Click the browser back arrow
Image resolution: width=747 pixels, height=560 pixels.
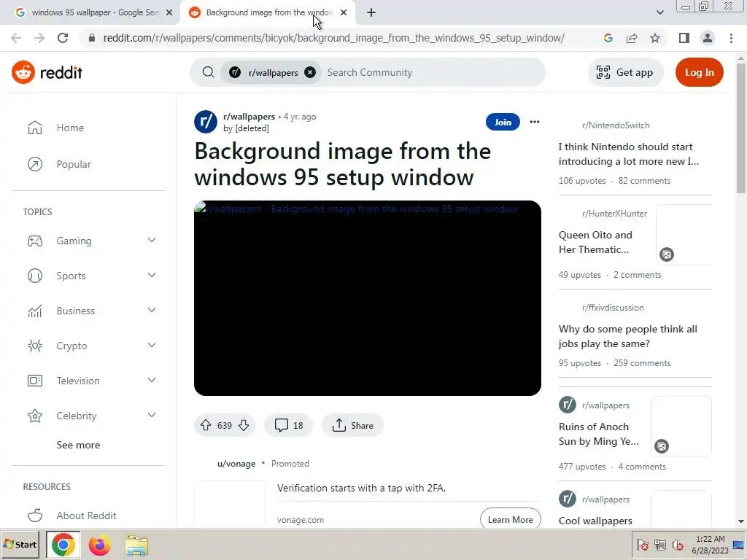[x=16, y=38]
